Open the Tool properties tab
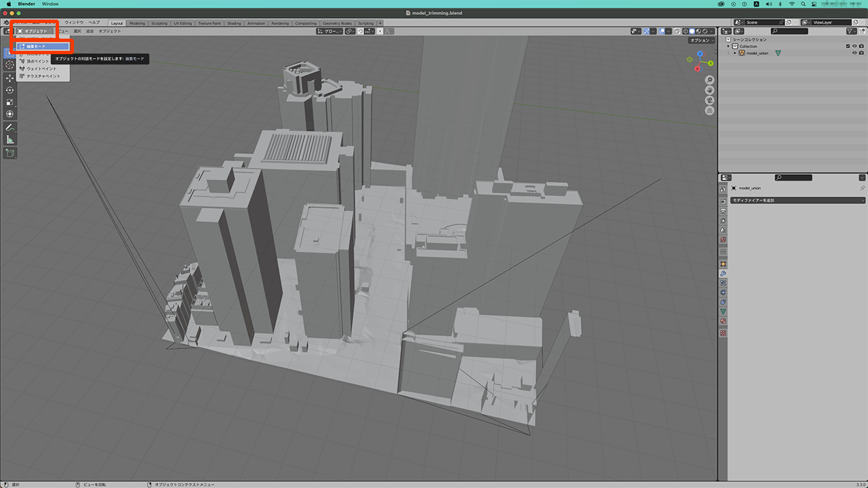 [724, 189]
